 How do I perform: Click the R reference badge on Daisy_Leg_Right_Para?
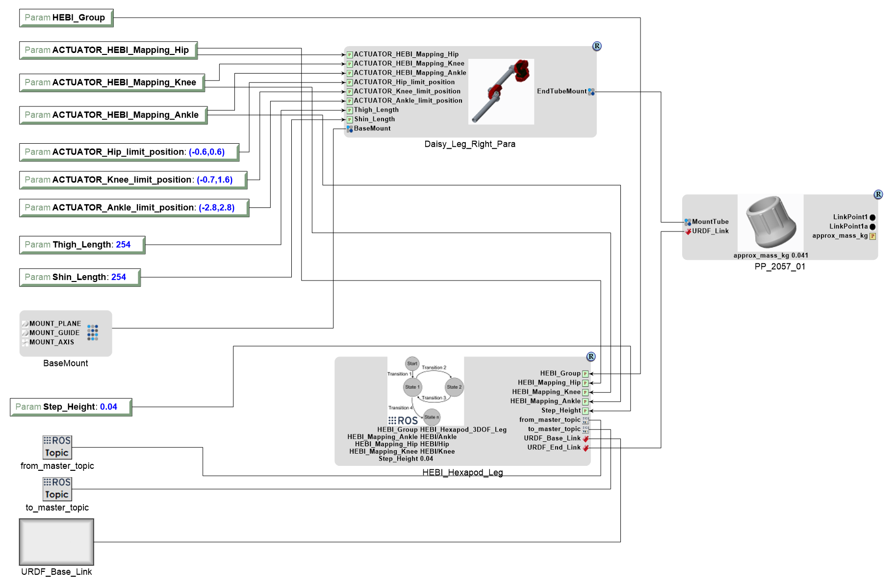[597, 46]
